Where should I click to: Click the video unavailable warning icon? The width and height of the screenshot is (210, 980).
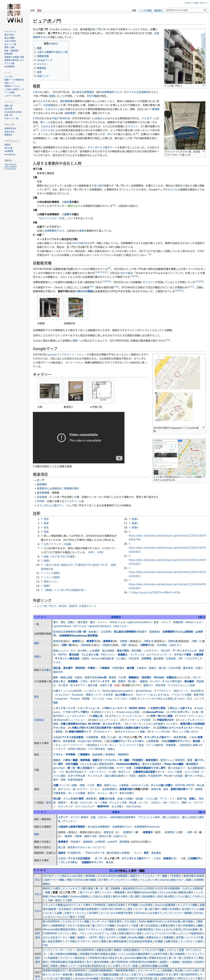click(61, 438)
